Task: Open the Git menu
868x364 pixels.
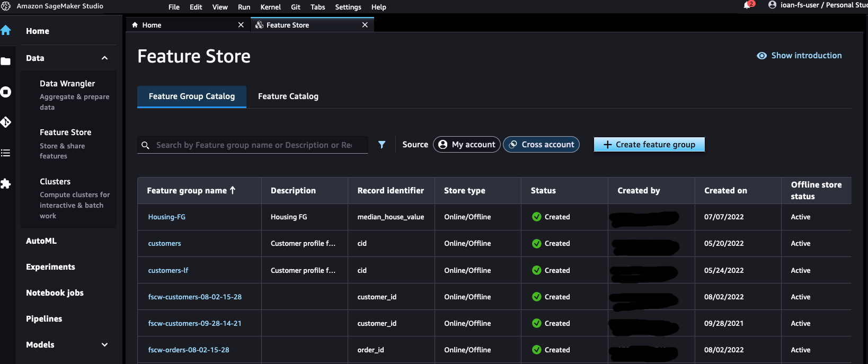Action: [x=296, y=7]
